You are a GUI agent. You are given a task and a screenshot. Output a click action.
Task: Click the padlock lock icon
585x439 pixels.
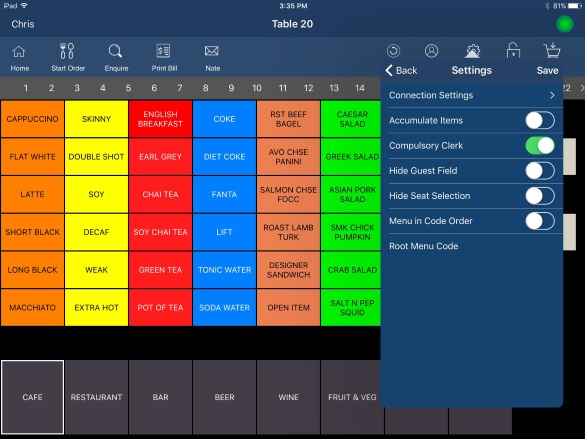[x=513, y=50]
